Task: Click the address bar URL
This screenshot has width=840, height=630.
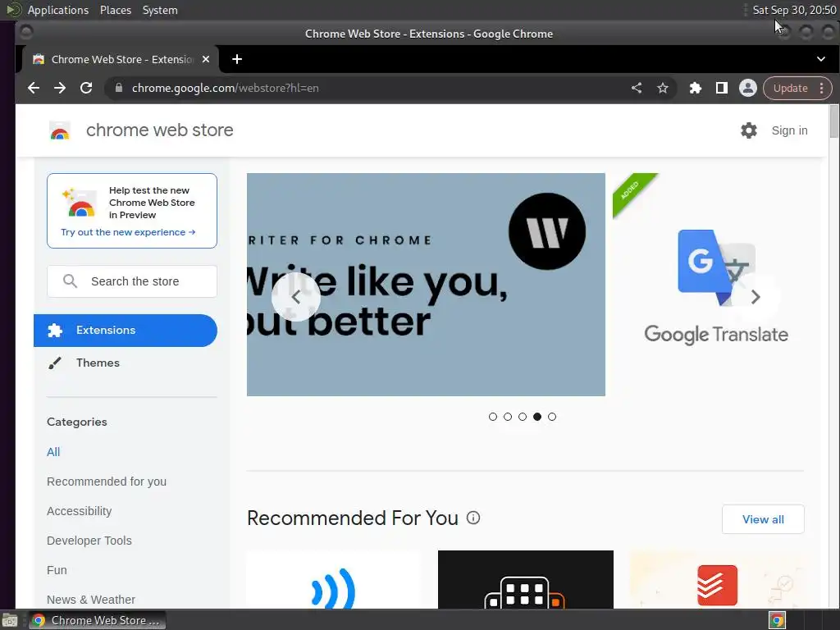Action: [x=225, y=88]
